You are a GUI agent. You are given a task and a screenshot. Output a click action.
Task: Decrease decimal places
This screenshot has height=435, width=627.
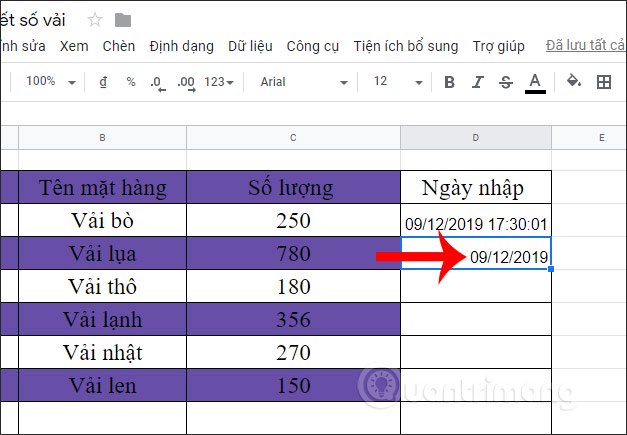click(x=158, y=83)
